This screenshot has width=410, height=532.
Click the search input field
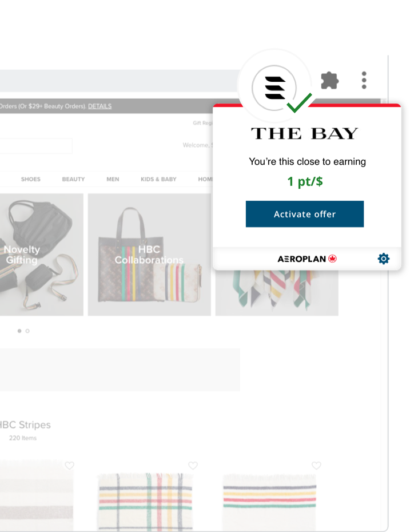[x=36, y=146]
